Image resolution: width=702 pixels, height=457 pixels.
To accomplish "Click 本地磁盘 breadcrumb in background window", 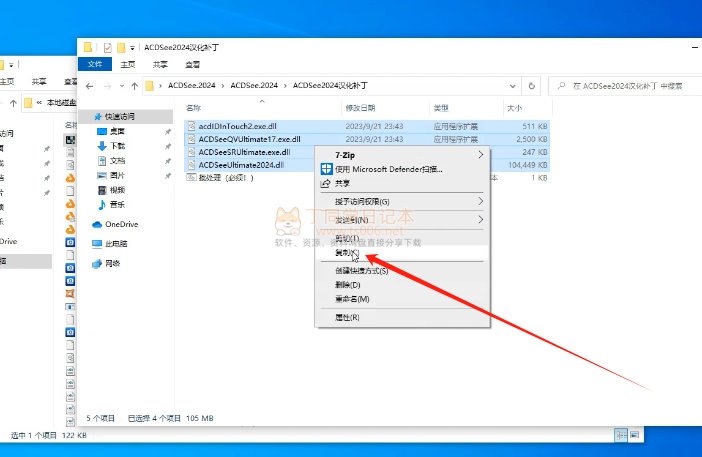I will coord(61,103).
